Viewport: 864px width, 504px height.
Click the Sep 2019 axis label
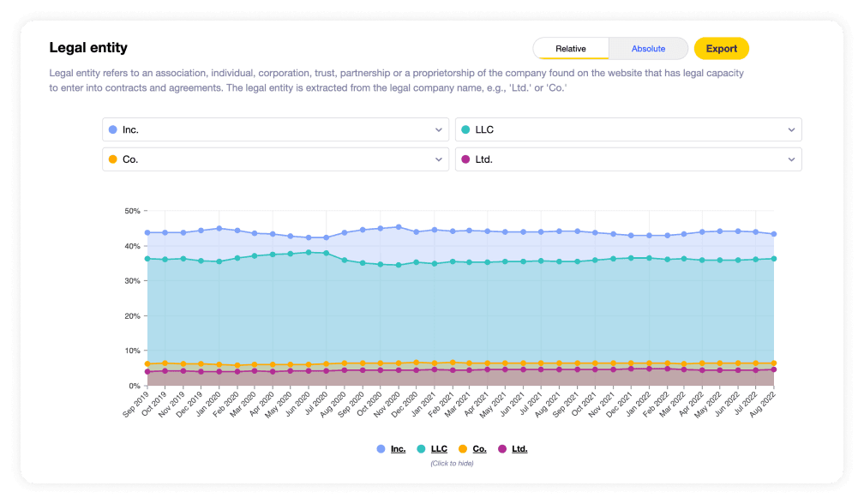136,404
